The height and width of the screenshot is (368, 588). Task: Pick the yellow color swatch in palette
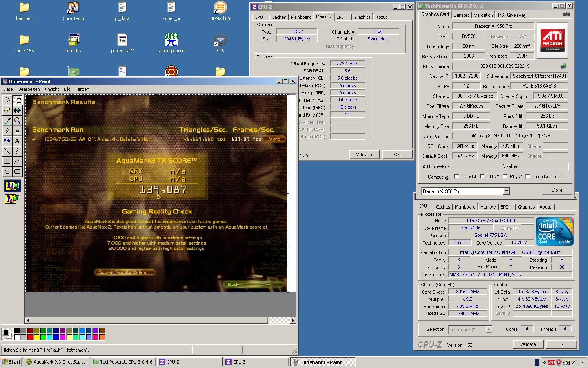pyautogui.click(x=36, y=337)
